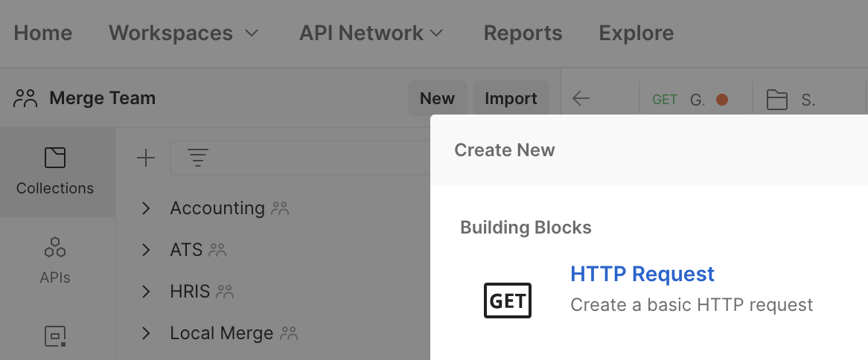Go to the Home menu item
The height and width of the screenshot is (360, 868).
click(x=43, y=33)
